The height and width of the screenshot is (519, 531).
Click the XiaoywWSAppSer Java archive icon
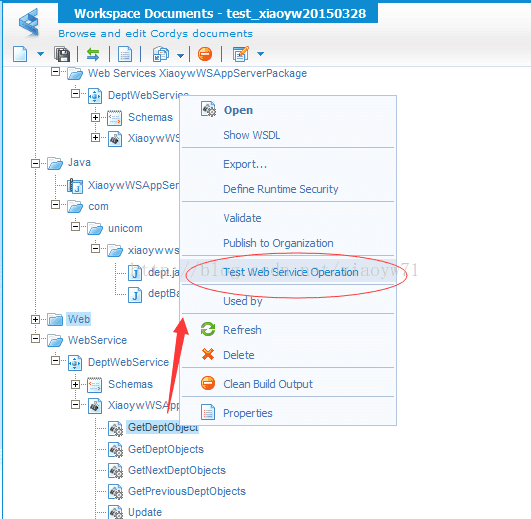coord(75,186)
